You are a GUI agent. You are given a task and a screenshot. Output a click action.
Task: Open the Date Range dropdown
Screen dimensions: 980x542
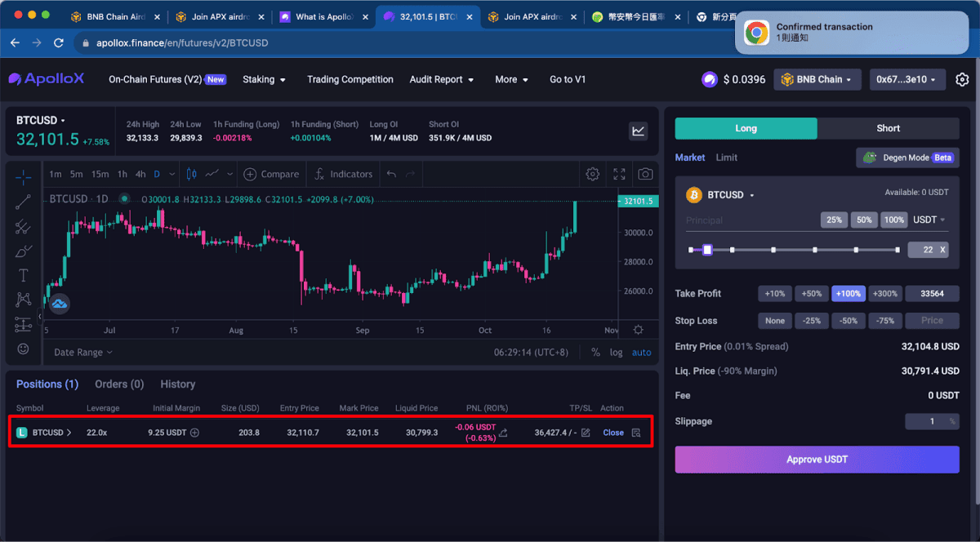[83, 353]
